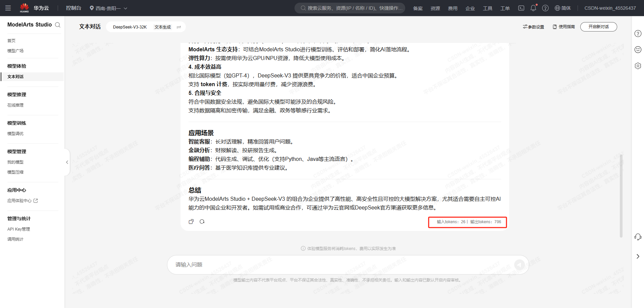The image size is (644, 308).
Task: Switch language via 简体 globe
Action: [563, 8]
